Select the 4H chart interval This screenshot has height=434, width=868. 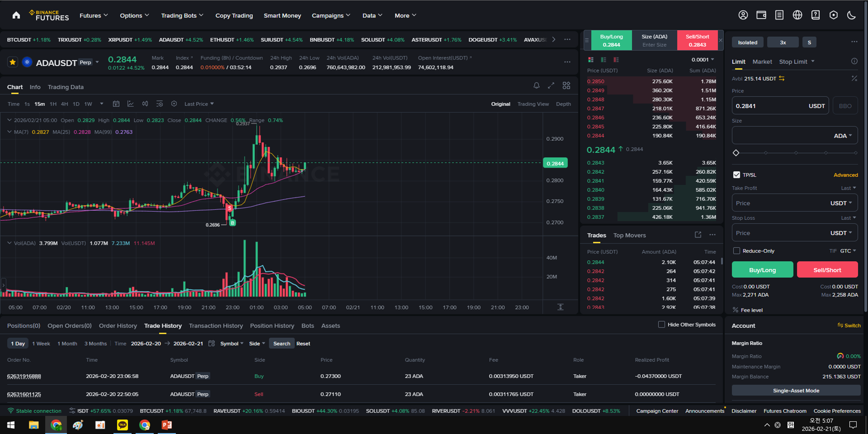tap(64, 104)
